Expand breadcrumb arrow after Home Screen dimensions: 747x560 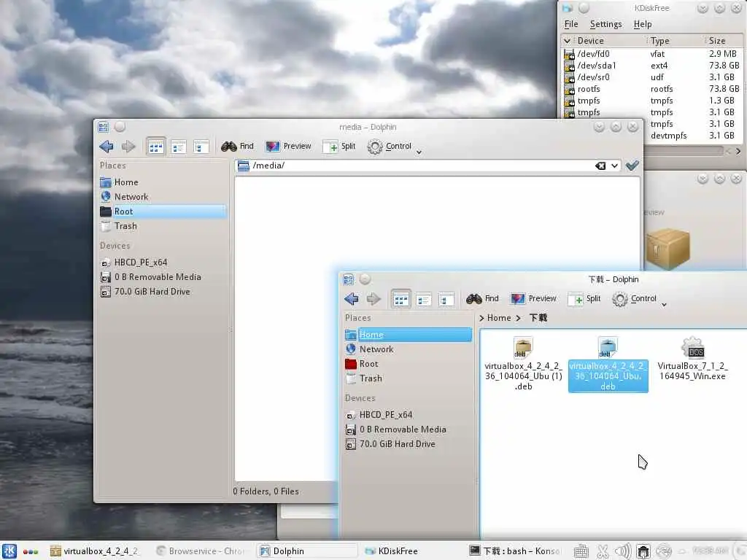click(x=519, y=318)
